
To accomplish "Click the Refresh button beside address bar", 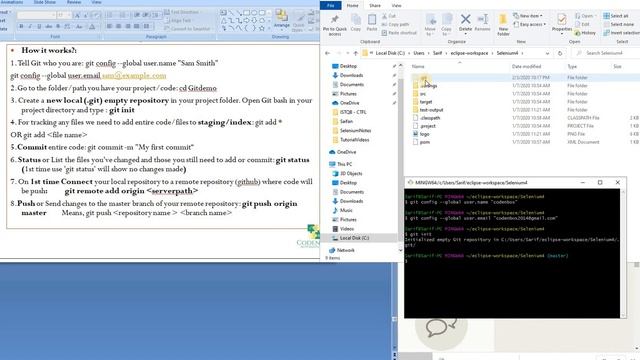I will pyautogui.click(x=560, y=53).
